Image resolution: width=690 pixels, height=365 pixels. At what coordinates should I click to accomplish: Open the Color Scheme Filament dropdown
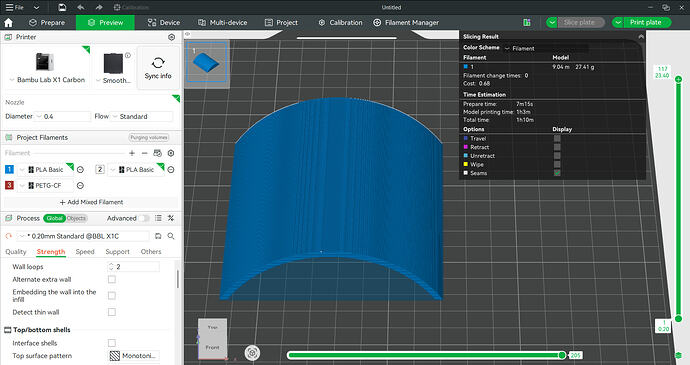(x=546, y=48)
